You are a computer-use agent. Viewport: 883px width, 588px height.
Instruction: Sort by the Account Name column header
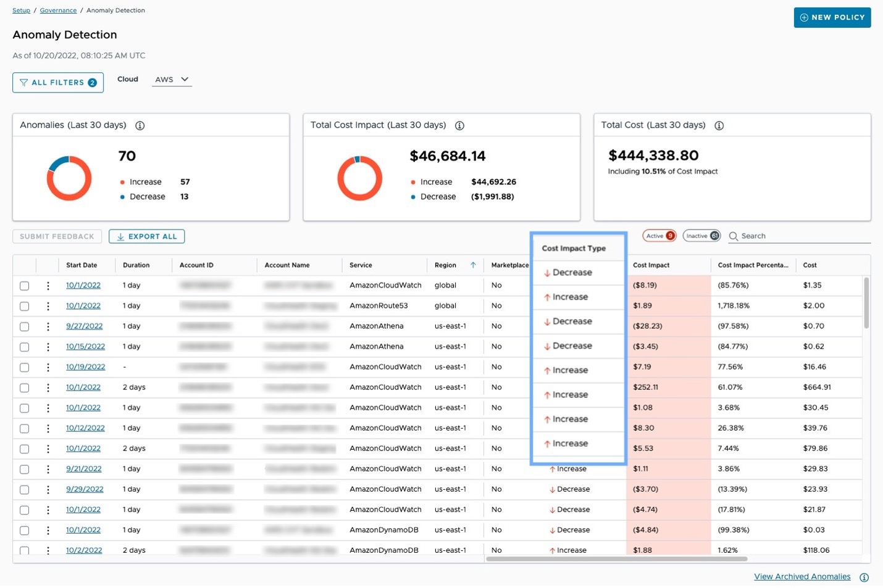(287, 265)
